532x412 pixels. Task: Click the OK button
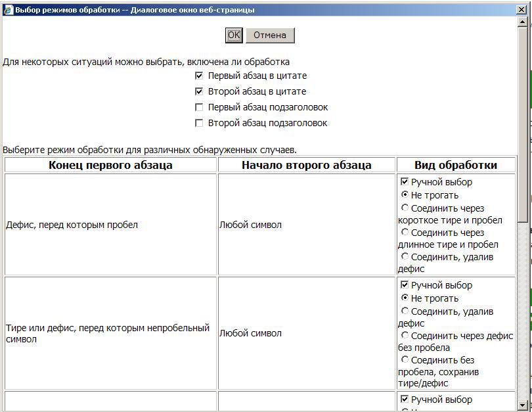233,35
